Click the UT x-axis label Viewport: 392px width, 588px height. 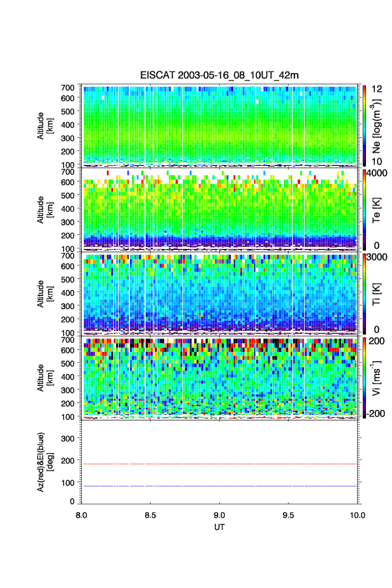219,527
